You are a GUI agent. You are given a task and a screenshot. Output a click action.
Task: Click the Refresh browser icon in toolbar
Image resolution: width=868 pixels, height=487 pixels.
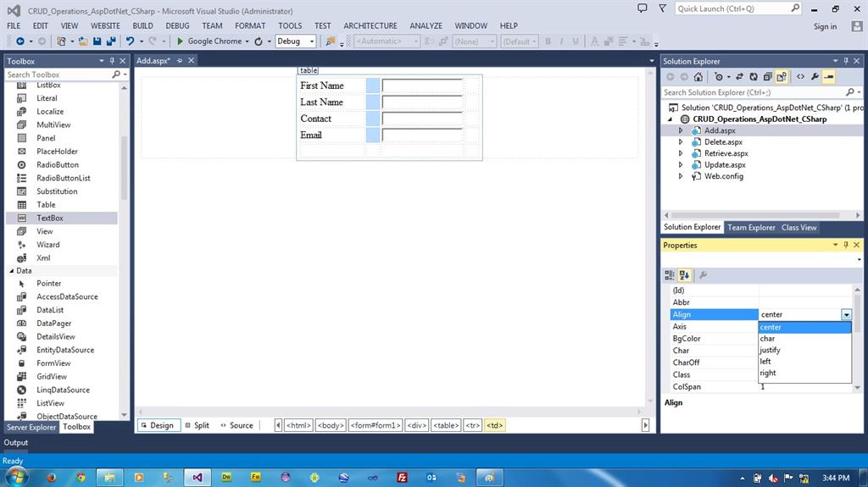coord(258,42)
